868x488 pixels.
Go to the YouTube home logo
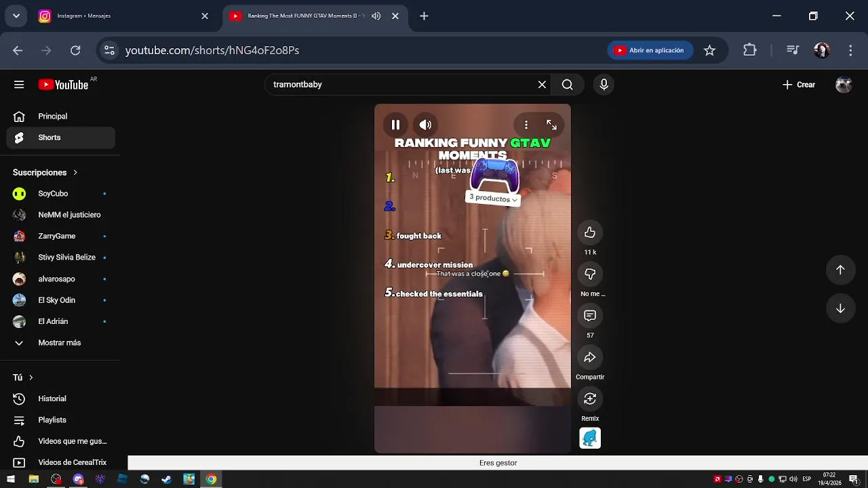click(64, 85)
